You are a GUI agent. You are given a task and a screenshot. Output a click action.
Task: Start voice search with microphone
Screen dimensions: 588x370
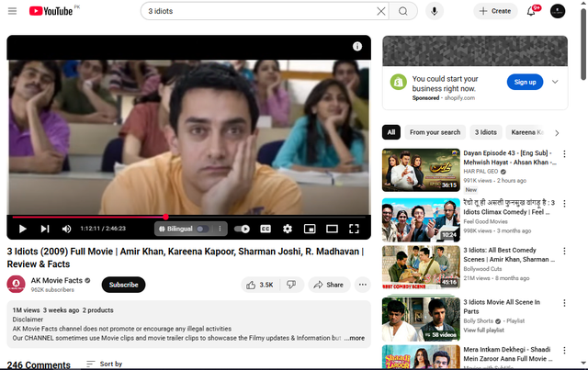(x=435, y=11)
